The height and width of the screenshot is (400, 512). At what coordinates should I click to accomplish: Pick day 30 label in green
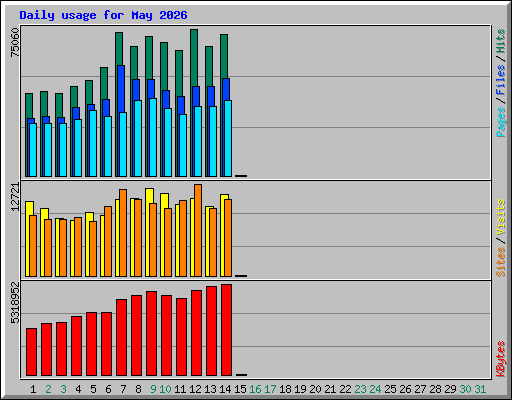pos(465,389)
